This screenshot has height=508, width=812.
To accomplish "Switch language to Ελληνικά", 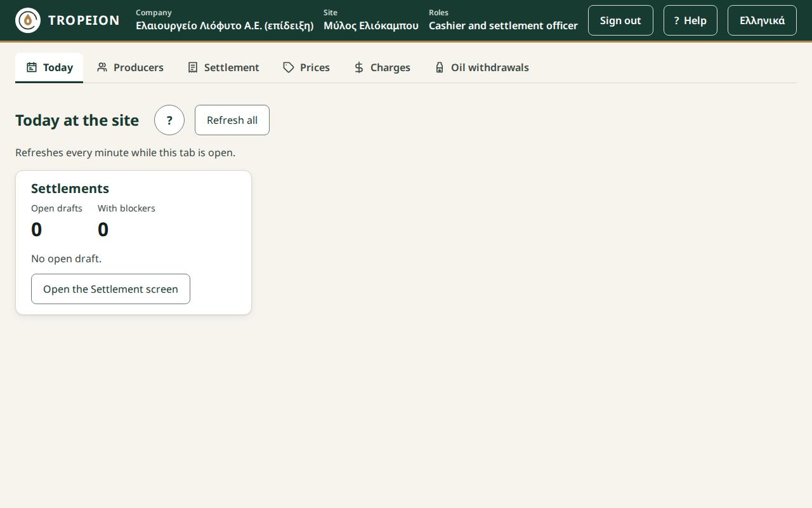I will [762, 20].
